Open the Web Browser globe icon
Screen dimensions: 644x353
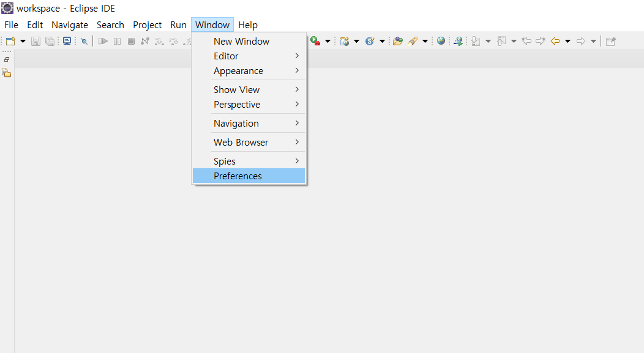coord(441,40)
